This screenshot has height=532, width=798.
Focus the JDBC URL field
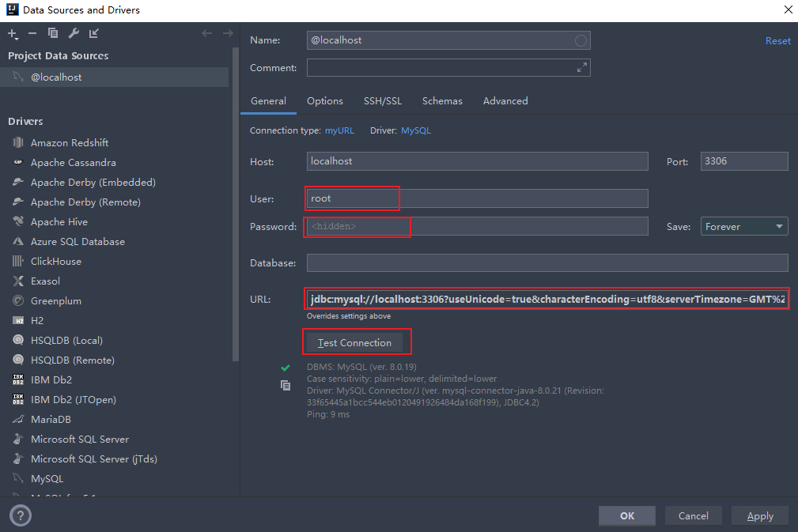(547, 299)
